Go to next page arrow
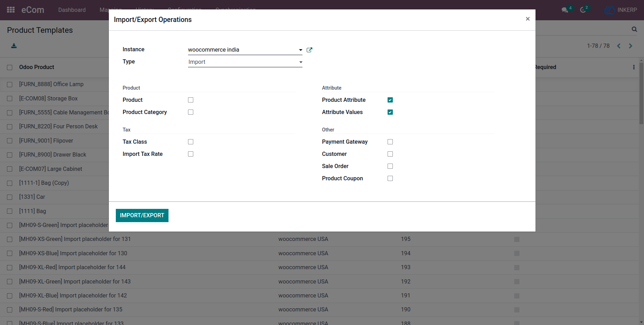 pyautogui.click(x=630, y=46)
